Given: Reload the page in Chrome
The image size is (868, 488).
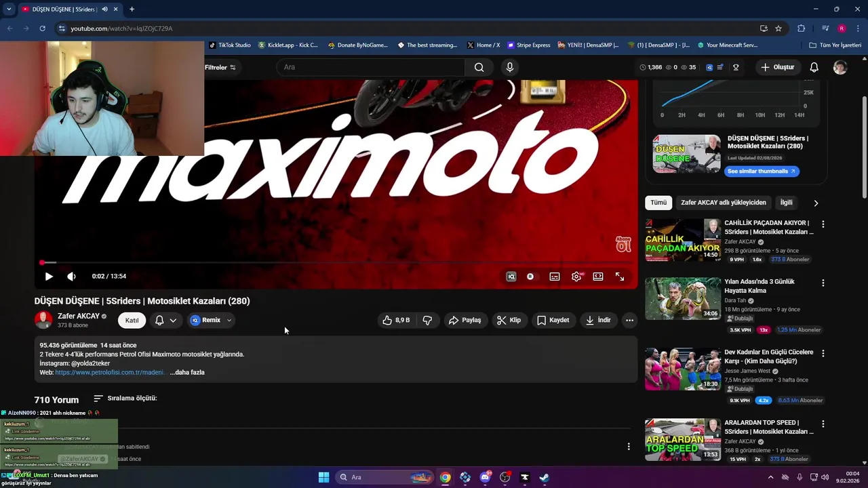Looking at the screenshot, I should [42, 28].
